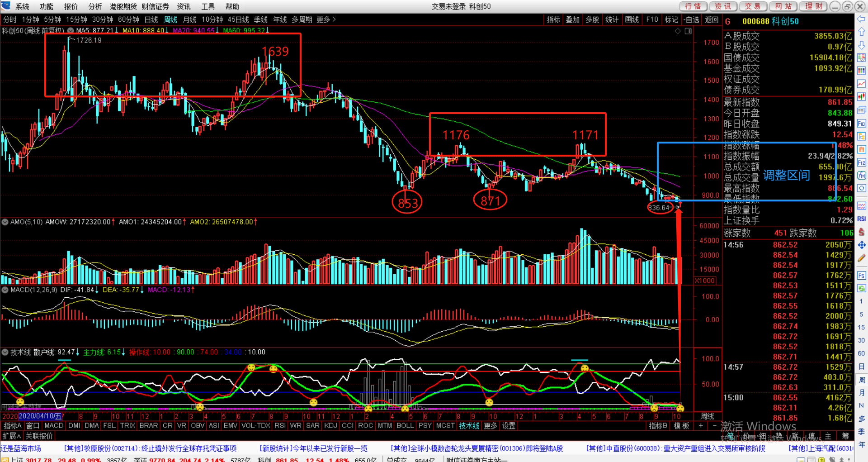Image resolution: width=868 pixels, height=462 pixels.
Task: Click the 理财 button at top right
Action: point(814,6)
